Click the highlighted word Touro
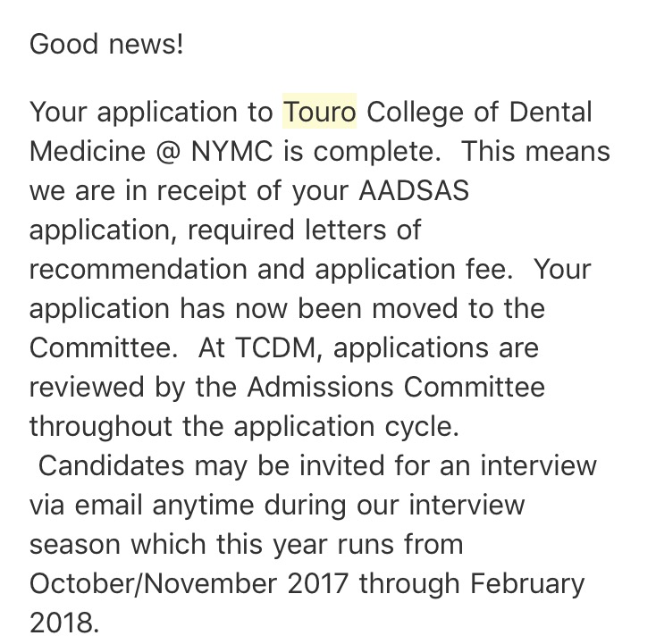This screenshot has width=656, height=644. coord(319,113)
